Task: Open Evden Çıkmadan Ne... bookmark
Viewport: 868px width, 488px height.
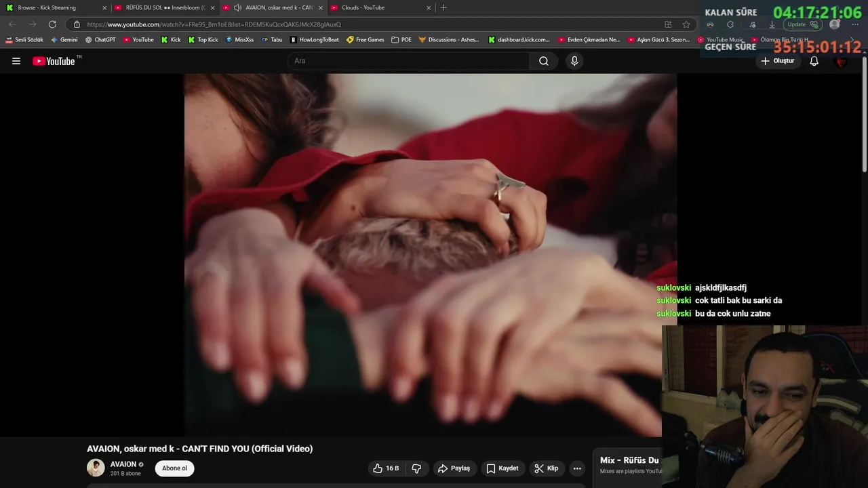Action: (589, 40)
